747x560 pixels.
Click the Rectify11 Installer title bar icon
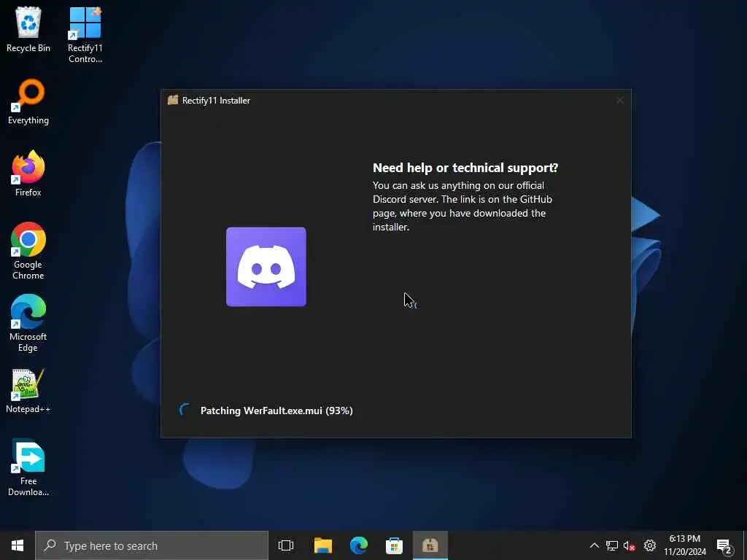[x=173, y=100]
